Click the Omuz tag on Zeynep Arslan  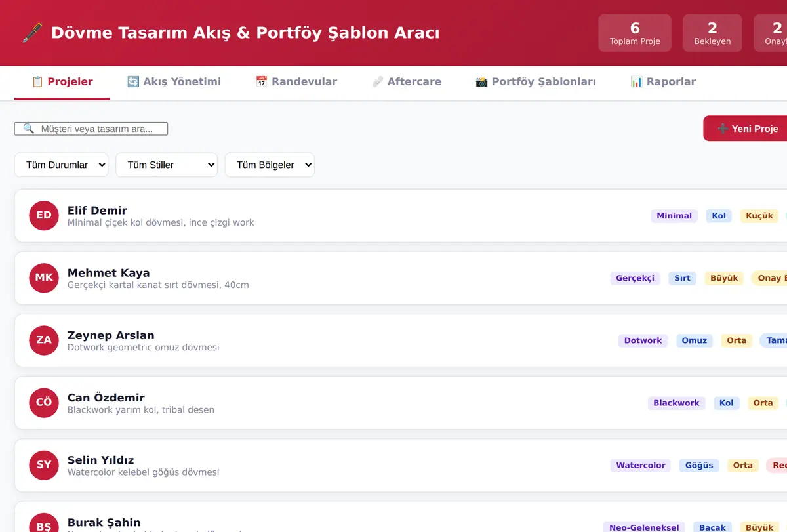pyautogui.click(x=695, y=340)
